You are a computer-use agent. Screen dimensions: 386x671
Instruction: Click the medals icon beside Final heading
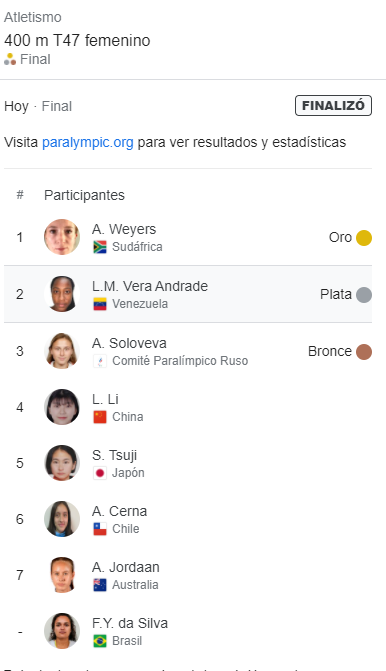(x=10, y=59)
